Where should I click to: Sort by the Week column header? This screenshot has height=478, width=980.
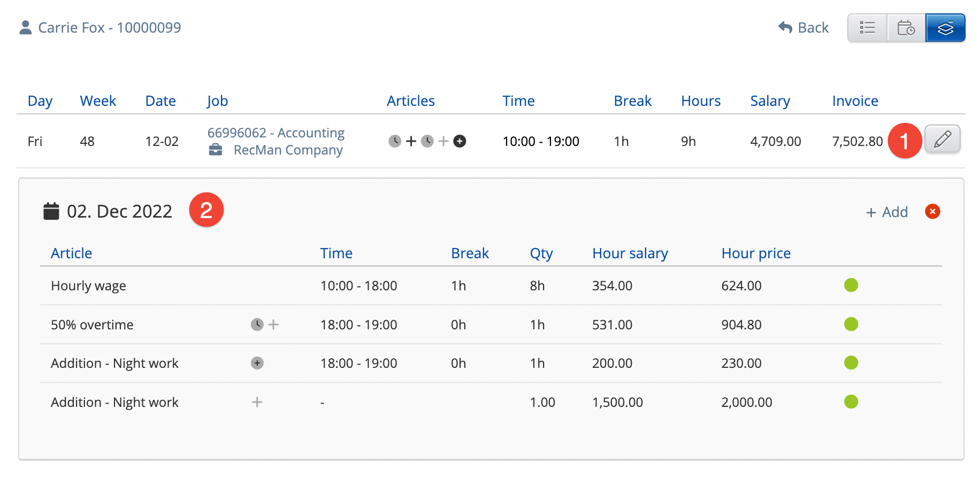click(x=98, y=101)
